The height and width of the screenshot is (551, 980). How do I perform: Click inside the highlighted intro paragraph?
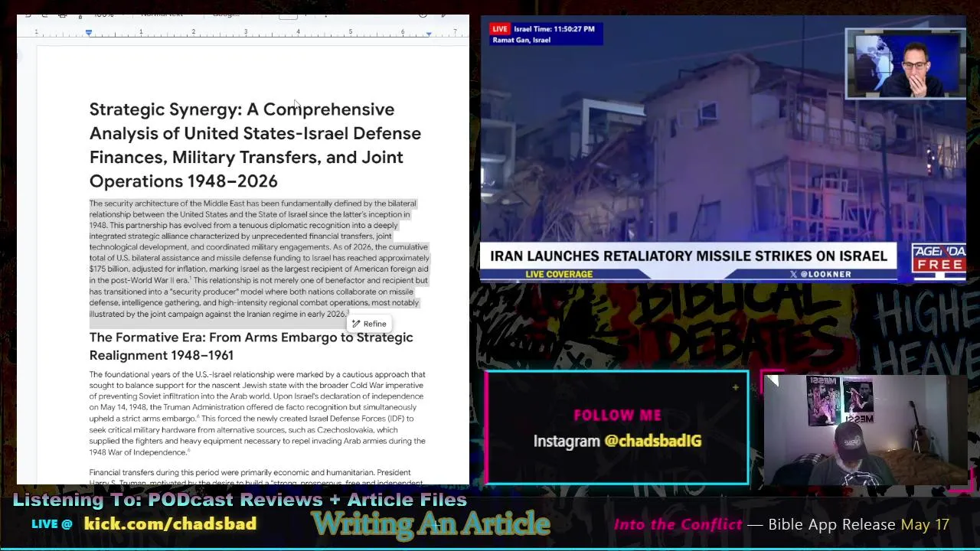tap(259, 259)
